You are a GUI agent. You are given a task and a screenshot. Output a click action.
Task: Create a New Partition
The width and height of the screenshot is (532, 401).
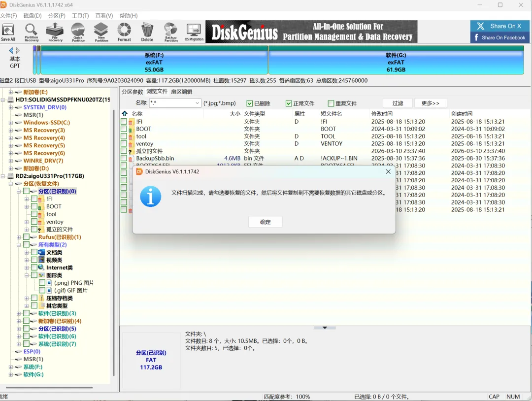click(101, 32)
